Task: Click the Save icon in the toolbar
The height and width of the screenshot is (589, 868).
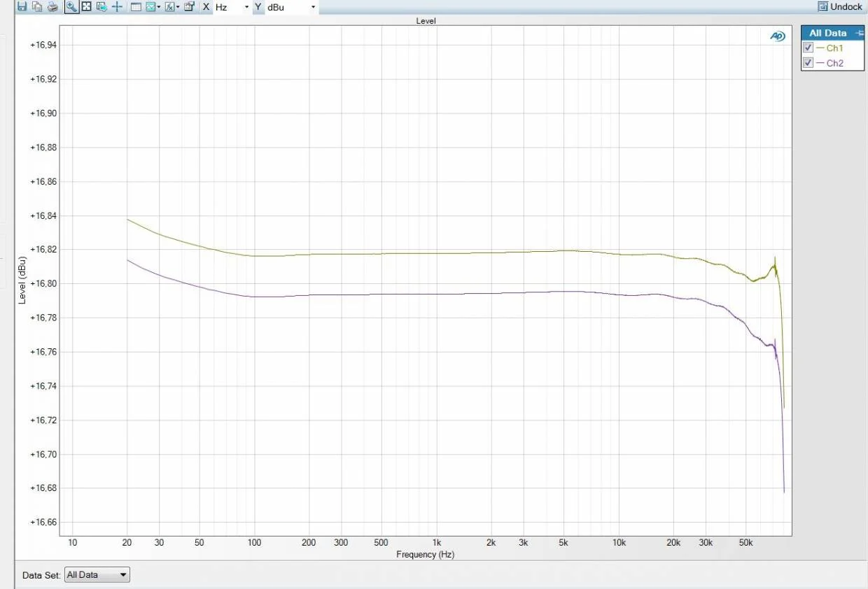Action: 22,6
